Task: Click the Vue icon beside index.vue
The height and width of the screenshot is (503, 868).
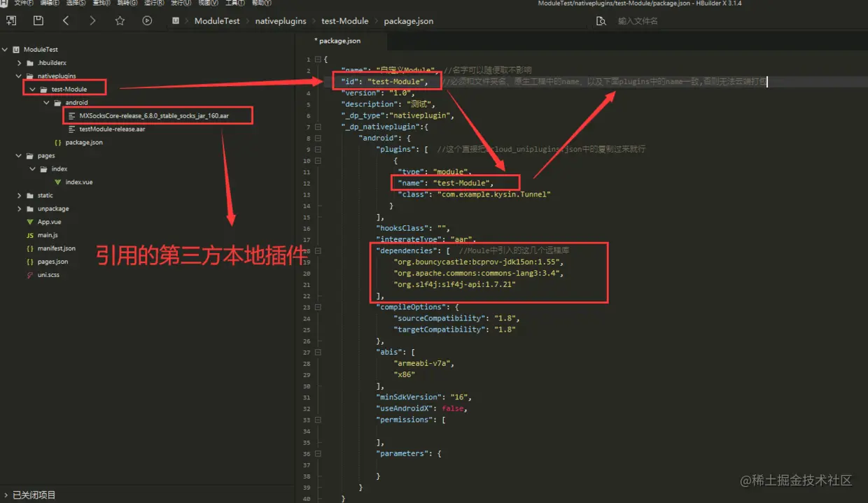Action: [x=57, y=182]
